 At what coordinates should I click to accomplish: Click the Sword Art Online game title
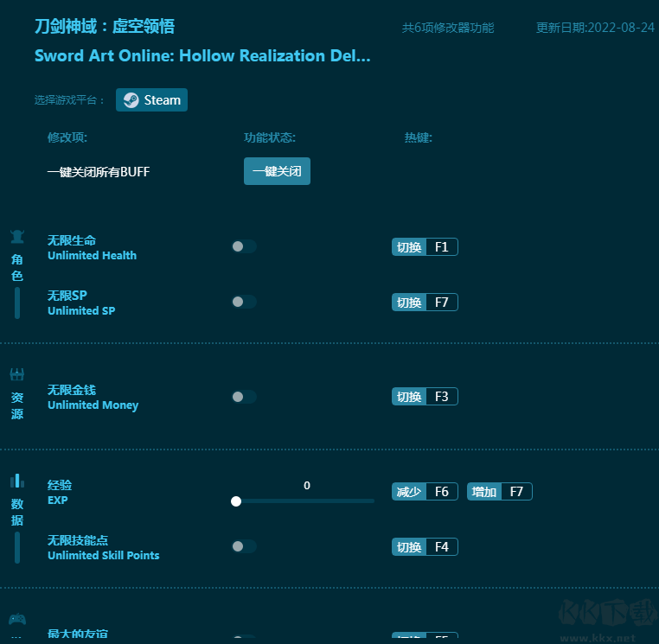[202, 56]
